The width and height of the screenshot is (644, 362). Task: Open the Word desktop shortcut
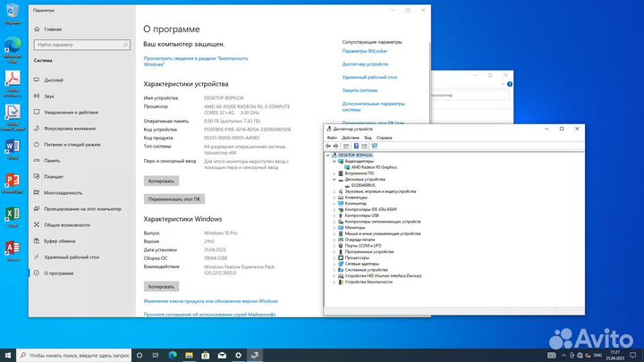pyautogui.click(x=13, y=149)
